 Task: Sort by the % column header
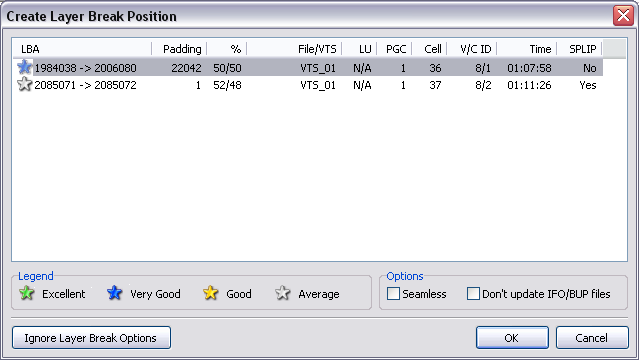coord(227,49)
